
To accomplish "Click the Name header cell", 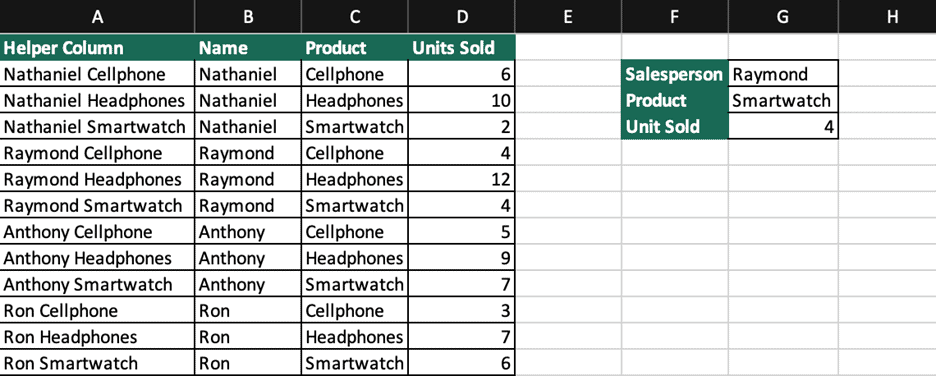I will click(x=248, y=47).
